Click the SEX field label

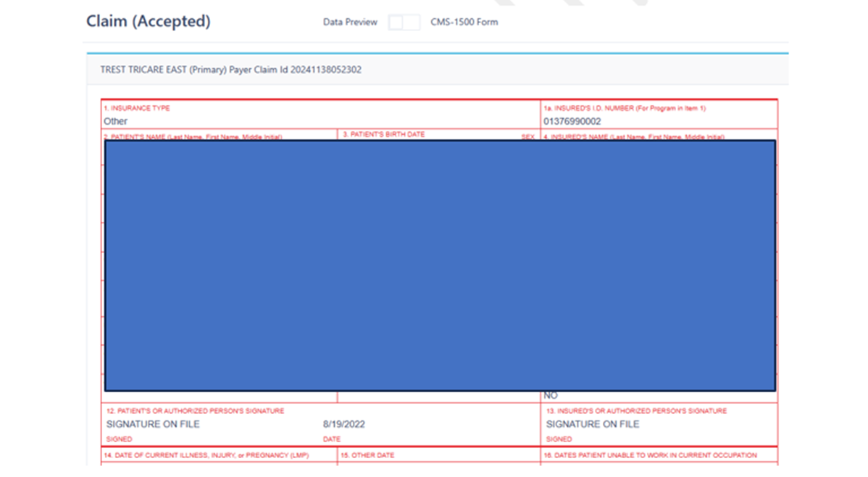527,136
